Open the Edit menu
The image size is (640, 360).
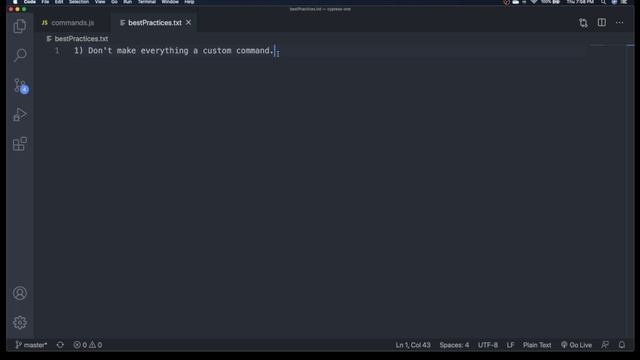[59, 2]
